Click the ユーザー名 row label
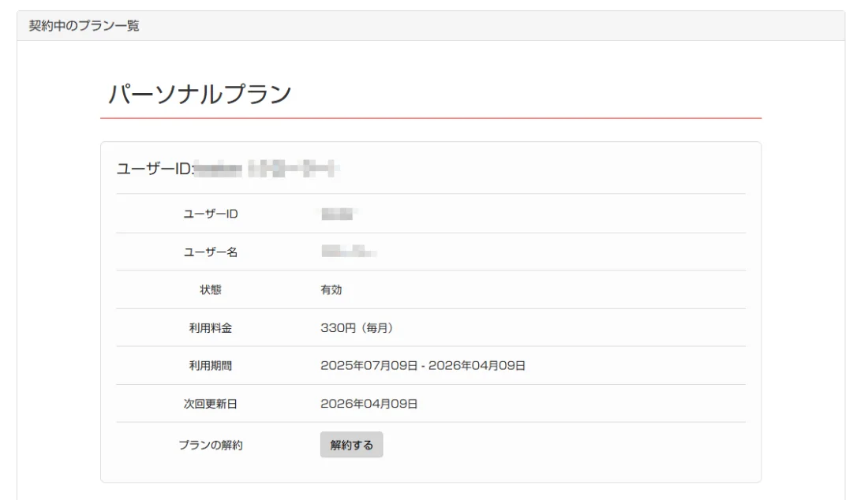Viewport: 868px width, 500px height. pos(210,252)
